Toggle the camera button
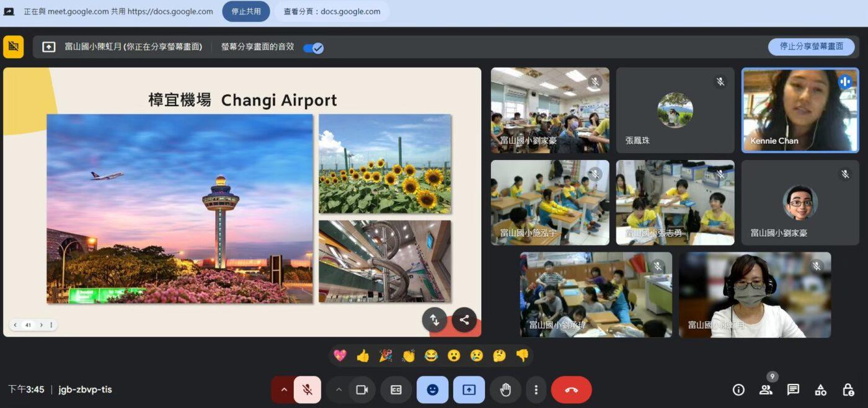Screen dimensions: 868x408 (x=362, y=390)
